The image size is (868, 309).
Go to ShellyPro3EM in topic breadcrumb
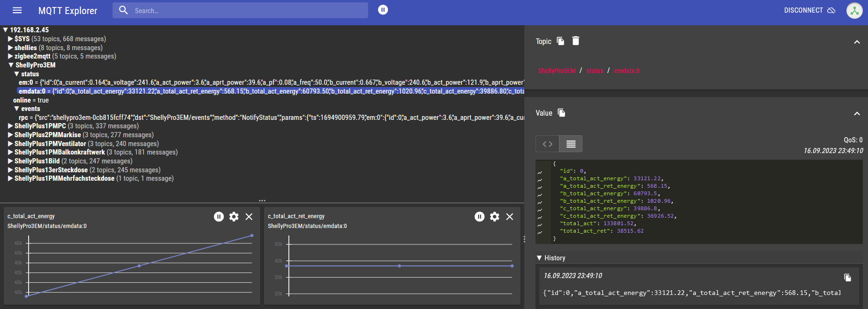coord(557,71)
